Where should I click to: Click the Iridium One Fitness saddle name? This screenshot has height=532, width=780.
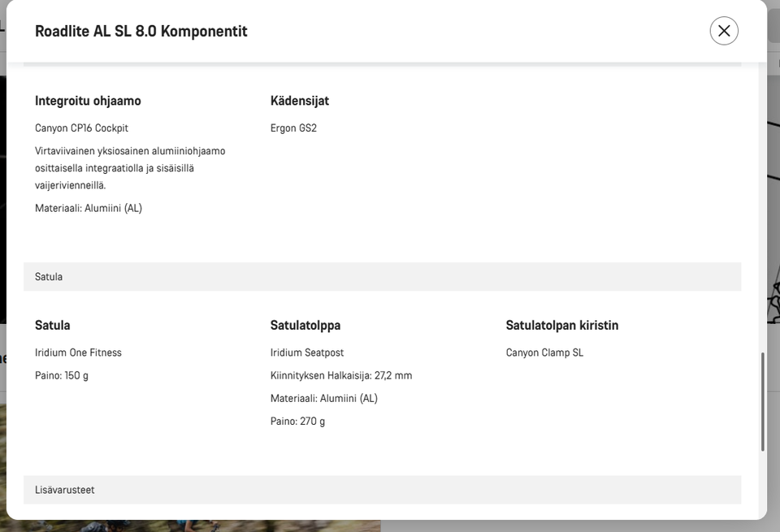(x=78, y=353)
